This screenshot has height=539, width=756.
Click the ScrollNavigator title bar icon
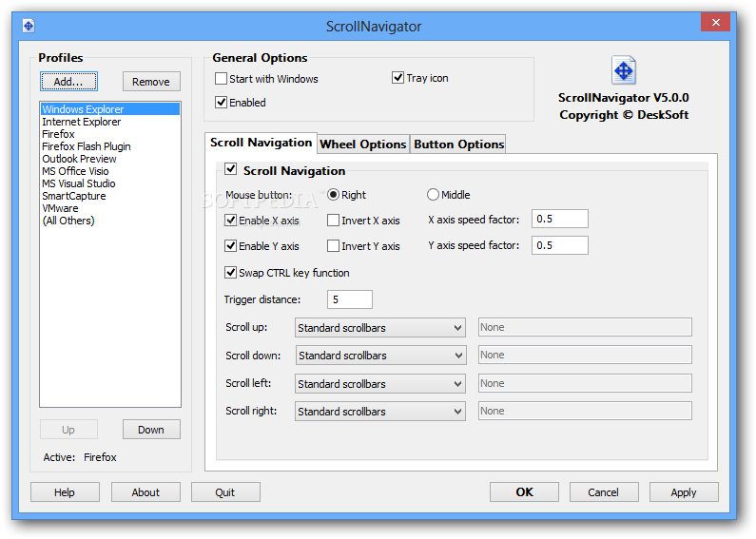(29, 26)
